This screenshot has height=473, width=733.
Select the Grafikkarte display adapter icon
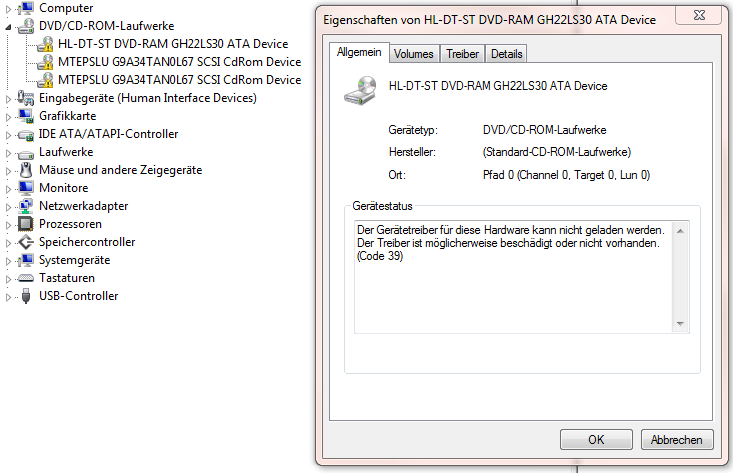point(25,115)
